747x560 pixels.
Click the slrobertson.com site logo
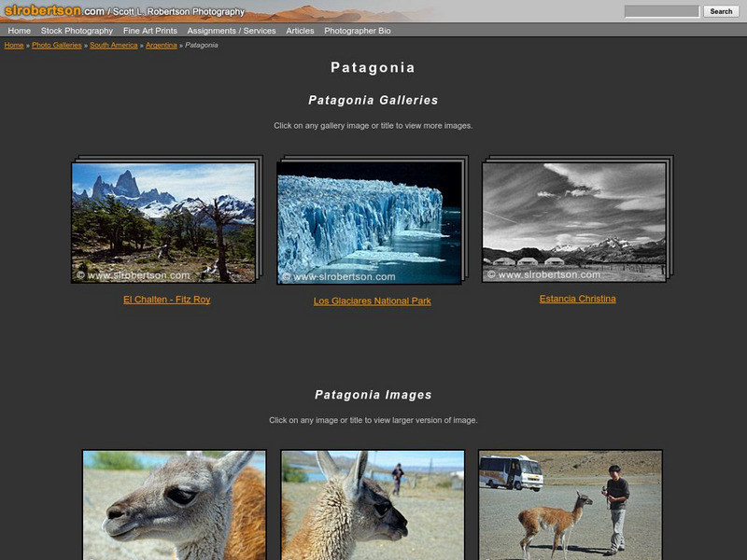tap(54, 10)
